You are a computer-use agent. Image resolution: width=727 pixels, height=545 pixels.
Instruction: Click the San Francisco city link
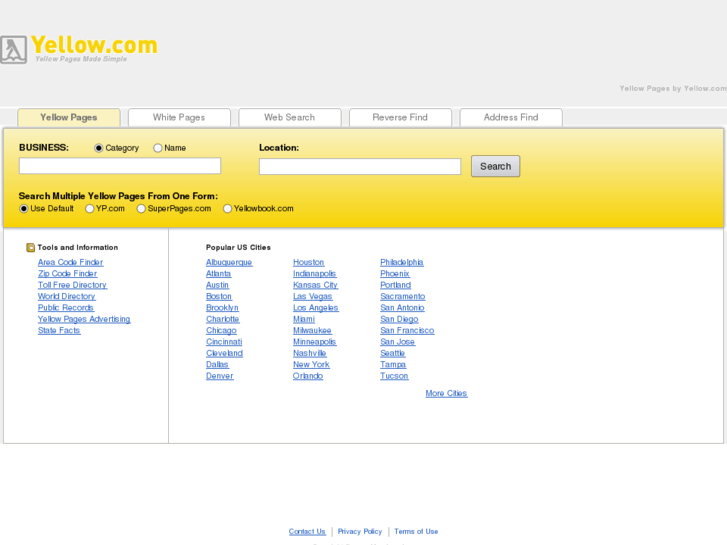point(408,331)
